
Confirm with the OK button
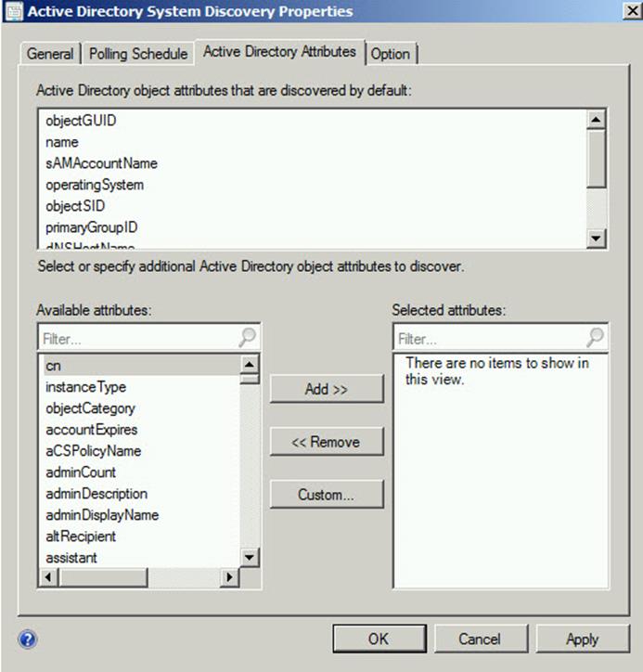pos(379,639)
